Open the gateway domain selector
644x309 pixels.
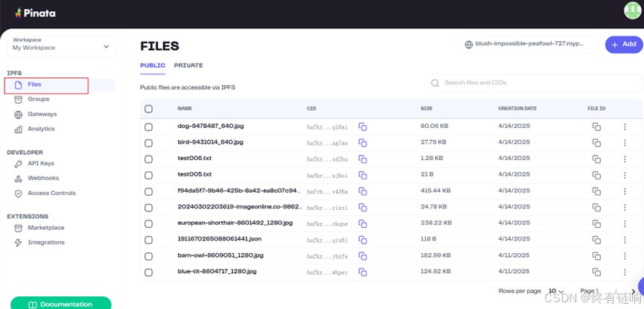pos(528,45)
